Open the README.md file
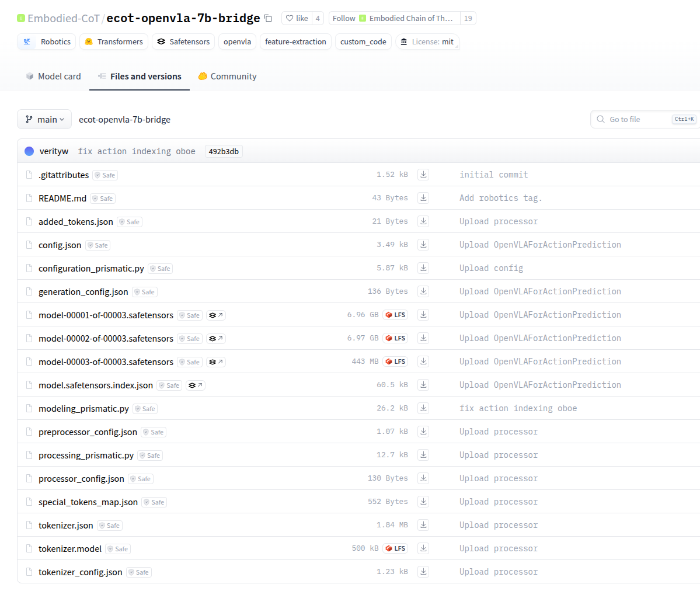Viewport: 700px width, 591px height. 62,199
